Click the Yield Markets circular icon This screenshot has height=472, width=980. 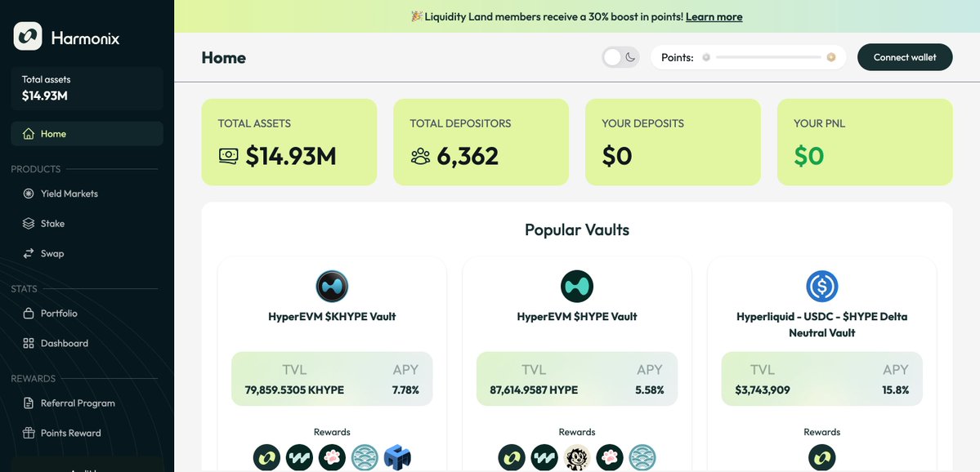[28, 194]
